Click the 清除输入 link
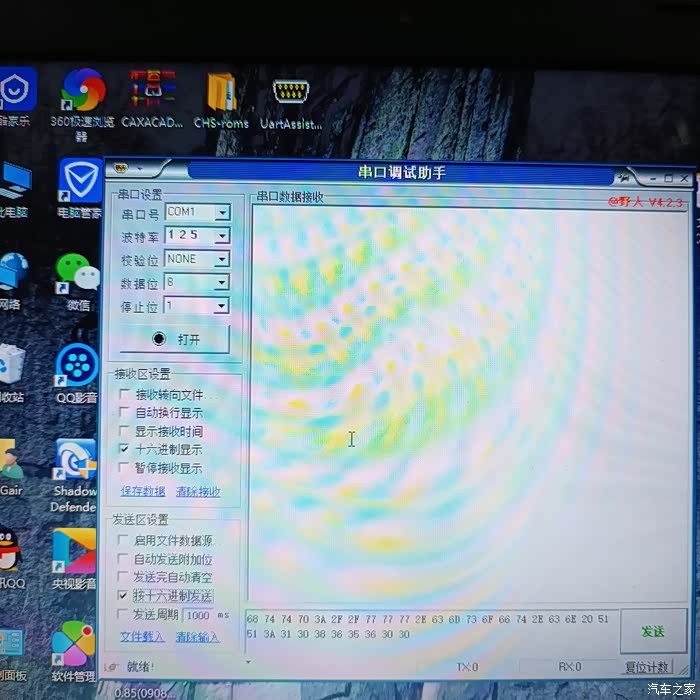The width and height of the screenshot is (700, 700). click(x=197, y=637)
